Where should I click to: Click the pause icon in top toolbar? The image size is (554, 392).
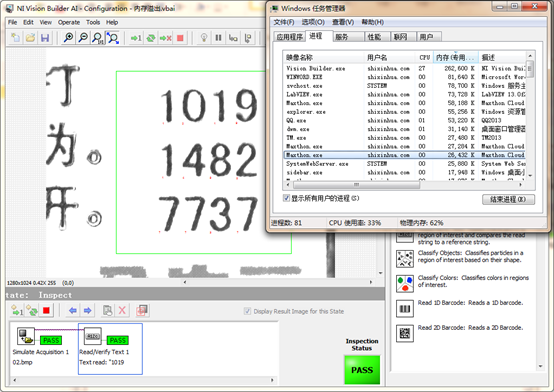coord(218,38)
